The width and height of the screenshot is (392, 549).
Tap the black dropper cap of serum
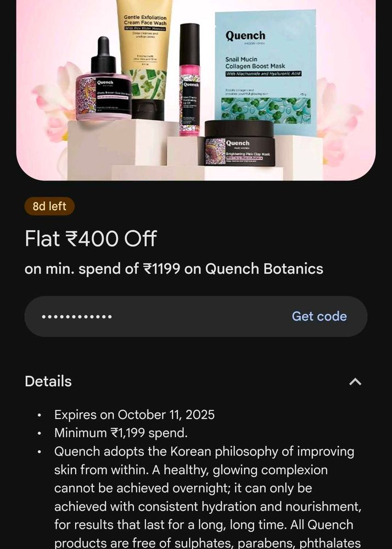[x=103, y=55]
